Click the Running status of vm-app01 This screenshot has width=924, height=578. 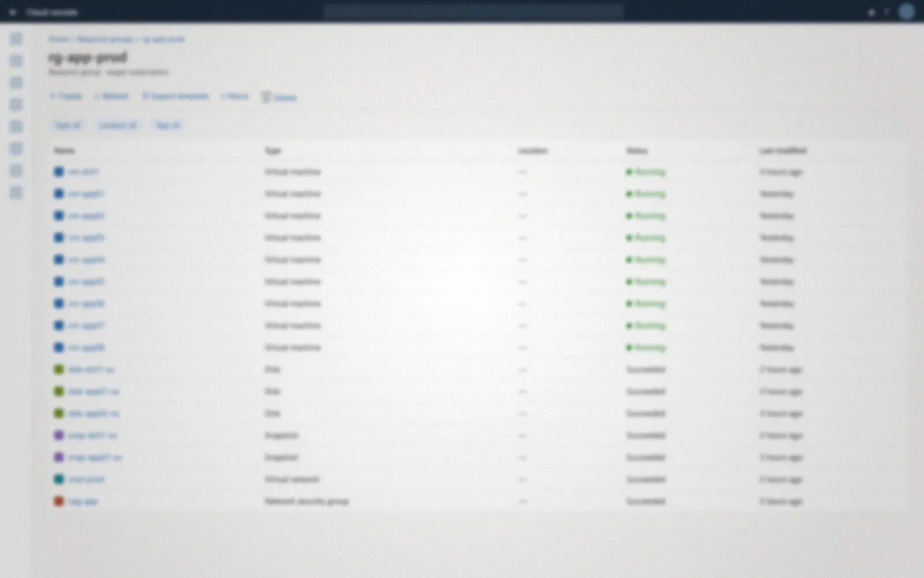(x=646, y=194)
